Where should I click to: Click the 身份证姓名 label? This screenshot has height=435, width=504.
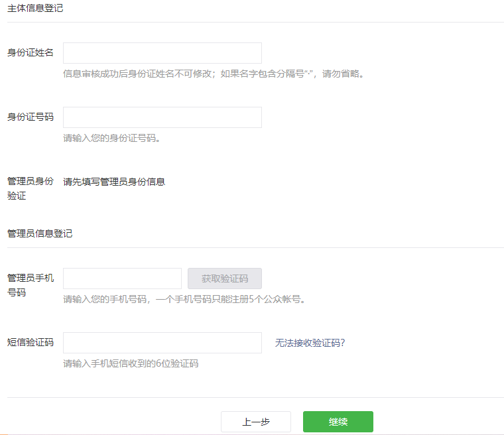(x=31, y=52)
